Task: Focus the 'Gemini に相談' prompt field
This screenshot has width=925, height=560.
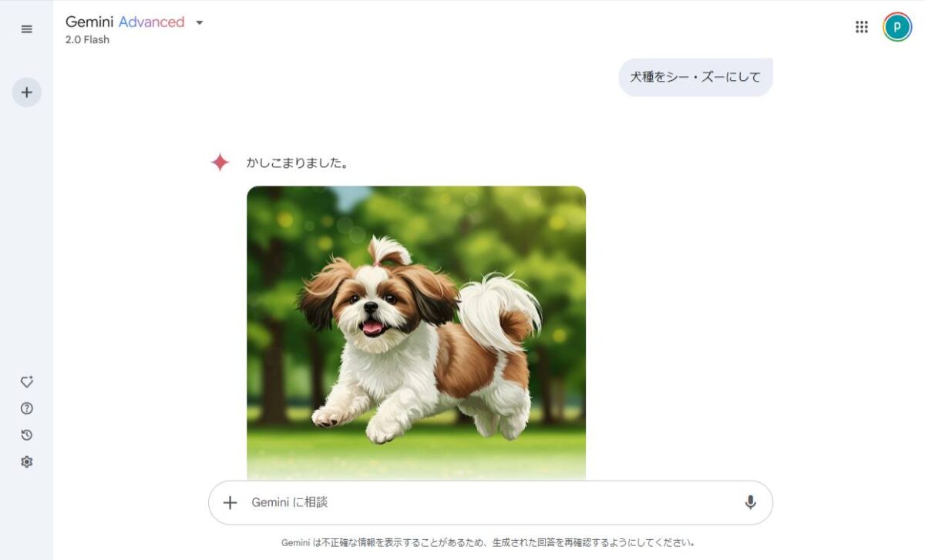Action: [x=490, y=502]
